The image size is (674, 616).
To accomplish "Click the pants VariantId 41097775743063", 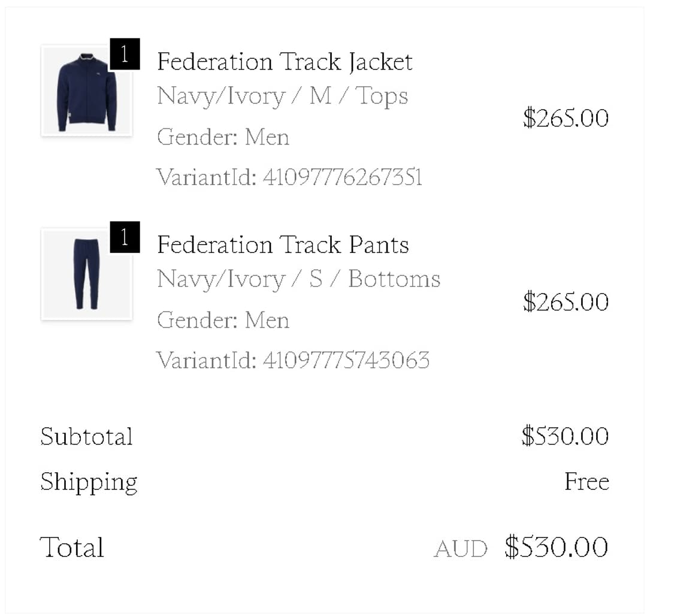I will [293, 360].
